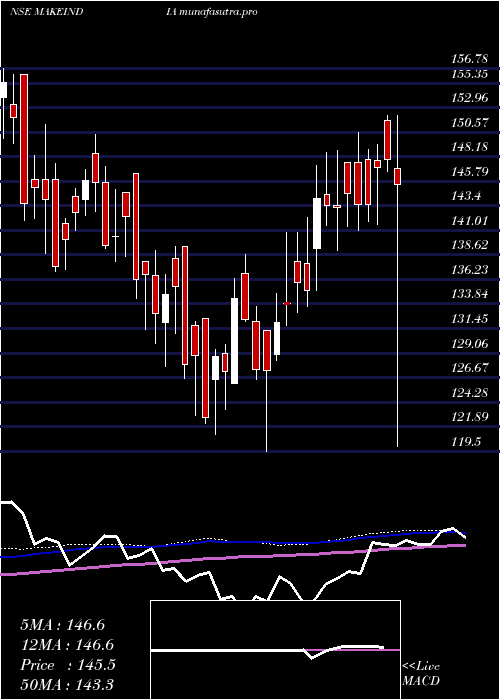Viewport: 500px width, 700px height.
Task: Click the 124.28 price level label
Action: [x=470, y=393]
